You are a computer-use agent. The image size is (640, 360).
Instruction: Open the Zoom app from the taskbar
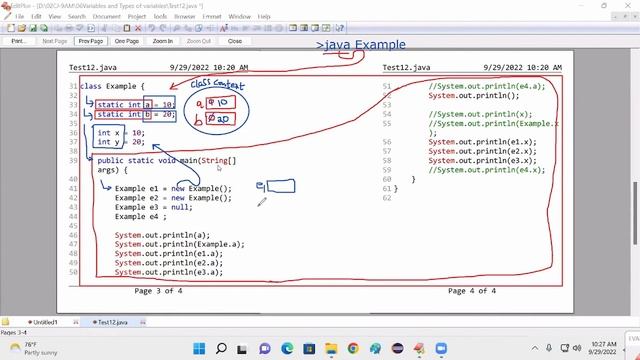(x=441, y=349)
